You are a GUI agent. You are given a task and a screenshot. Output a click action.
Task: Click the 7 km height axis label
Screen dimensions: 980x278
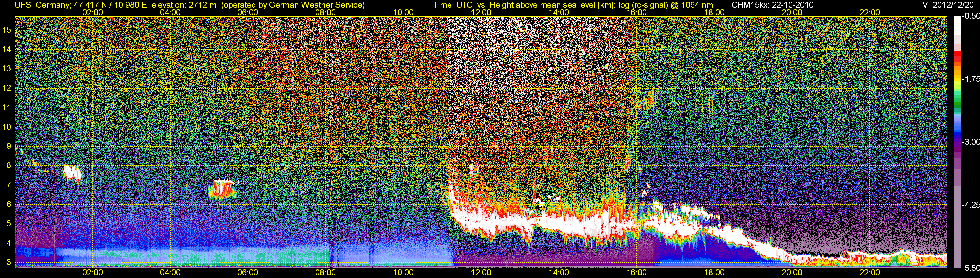[9, 185]
